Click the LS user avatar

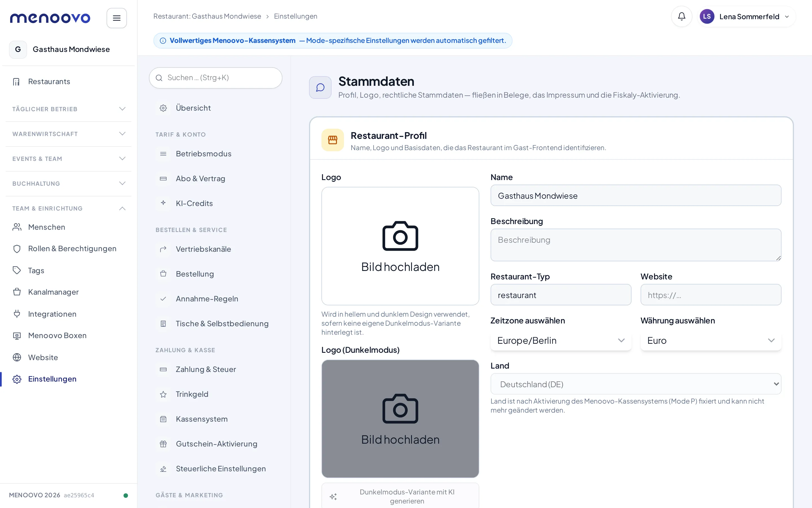[707, 16]
